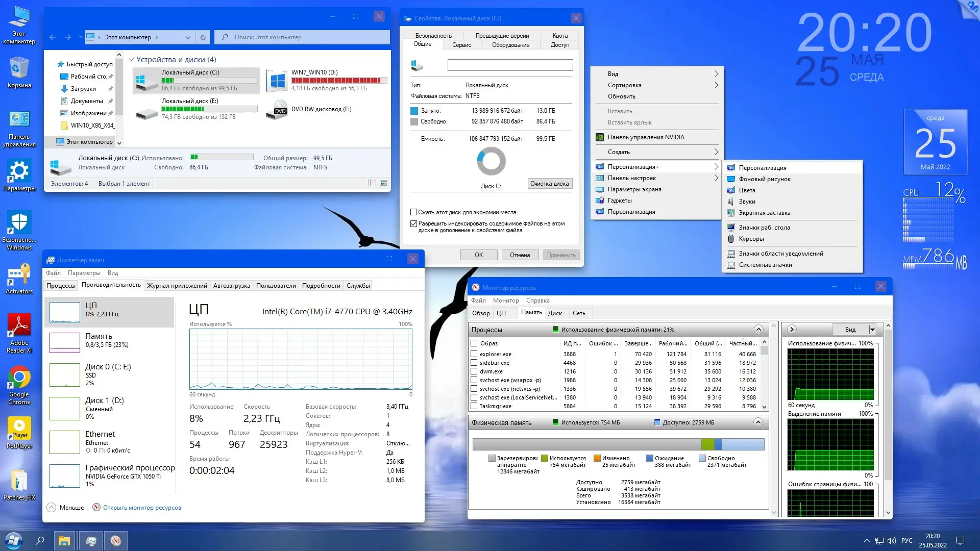Choose Фоновый рисунок in the context submenu
980x551 pixels.
[764, 179]
